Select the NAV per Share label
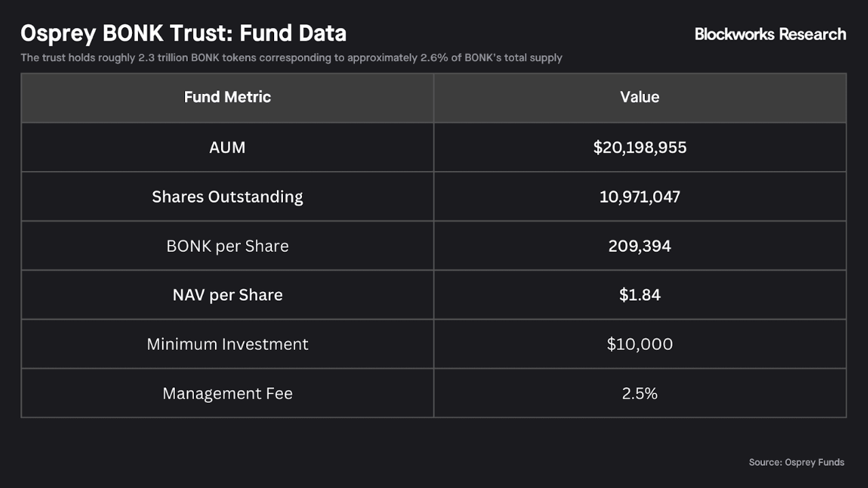 coord(227,295)
